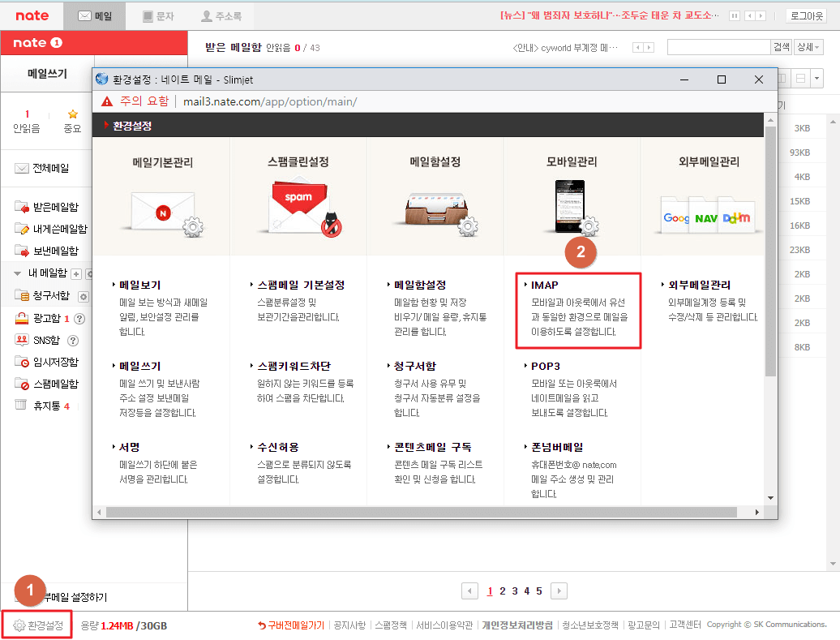The width and height of the screenshot is (840, 640).
Task: Click the popup vertical scrollbar
Action: tap(770, 252)
